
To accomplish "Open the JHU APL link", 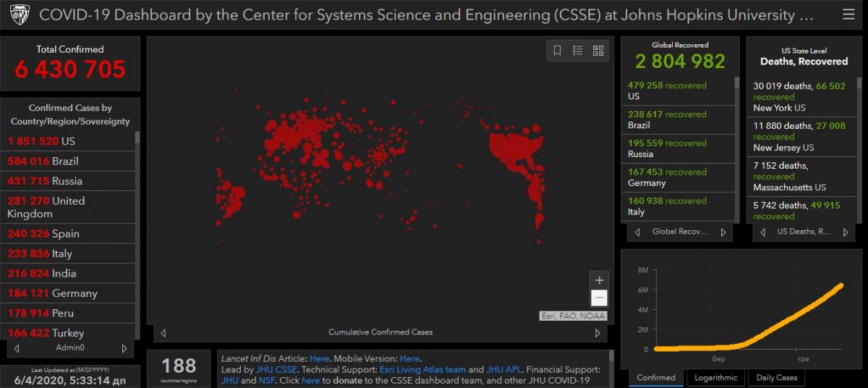I will pyautogui.click(x=505, y=369).
